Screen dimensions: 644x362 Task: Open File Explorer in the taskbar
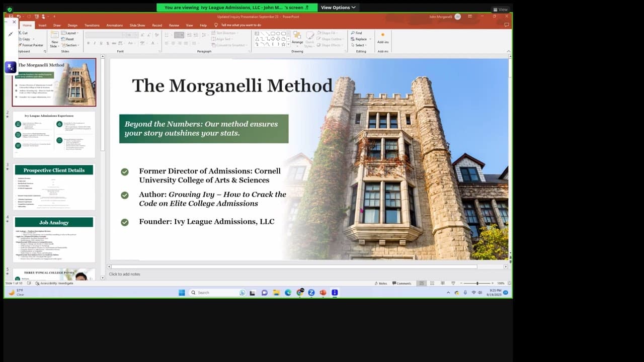(x=276, y=293)
